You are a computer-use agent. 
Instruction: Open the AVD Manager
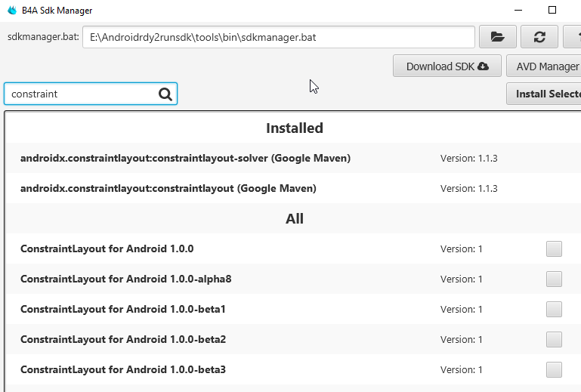coord(544,66)
